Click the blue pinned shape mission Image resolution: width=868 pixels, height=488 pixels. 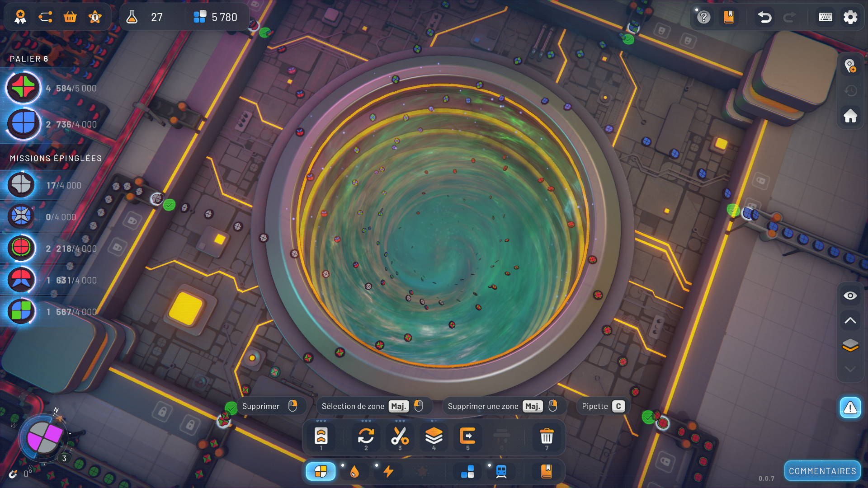click(x=21, y=217)
